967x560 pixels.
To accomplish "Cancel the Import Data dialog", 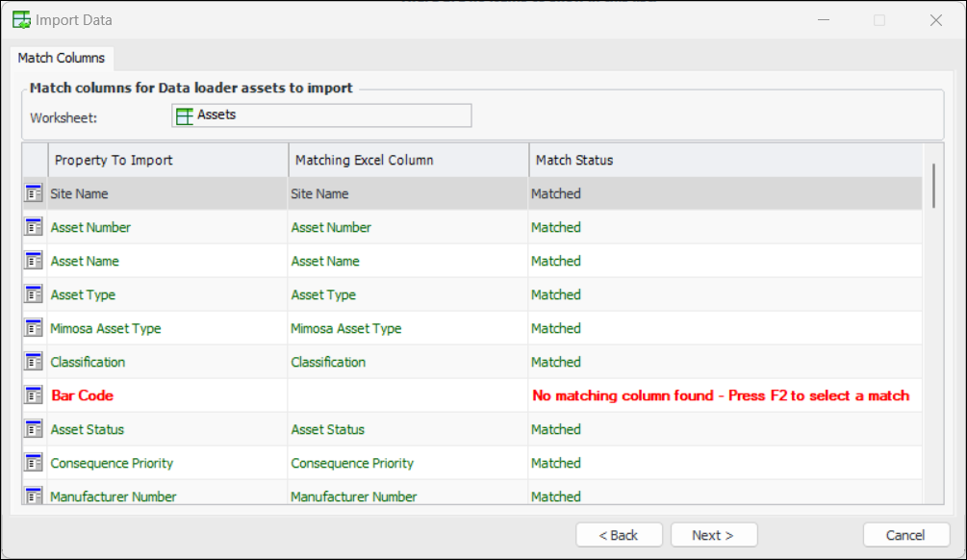I will click(x=905, y=535).
